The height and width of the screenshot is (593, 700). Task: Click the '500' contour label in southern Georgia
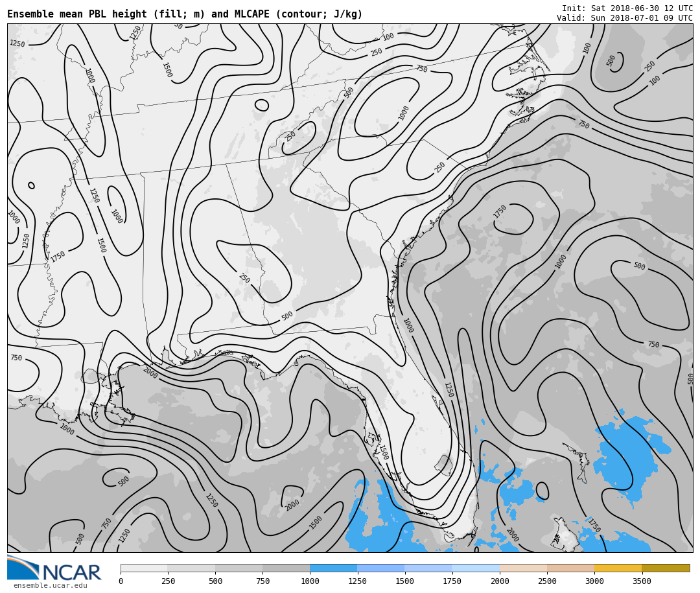[x=287, y=316]
